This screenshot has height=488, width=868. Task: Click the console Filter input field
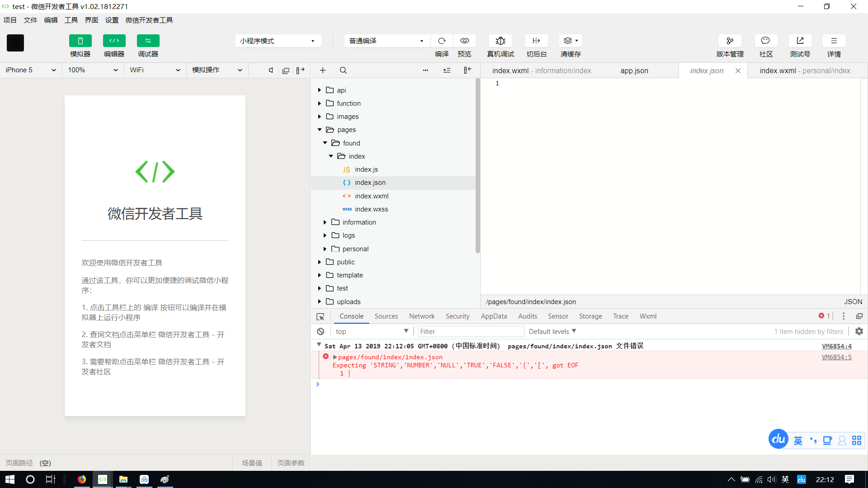pyautogui.click(x=470, y=331)
